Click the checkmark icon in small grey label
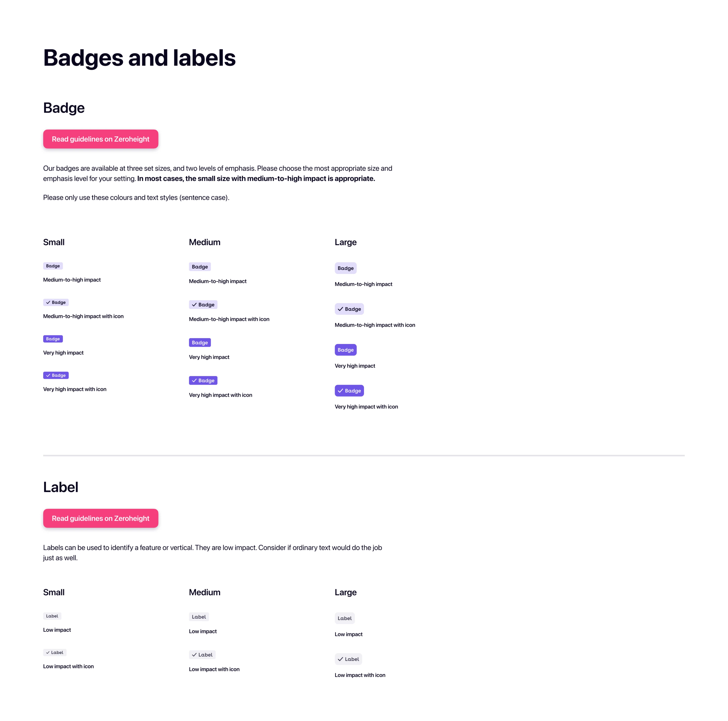 (x=48, y=652)
